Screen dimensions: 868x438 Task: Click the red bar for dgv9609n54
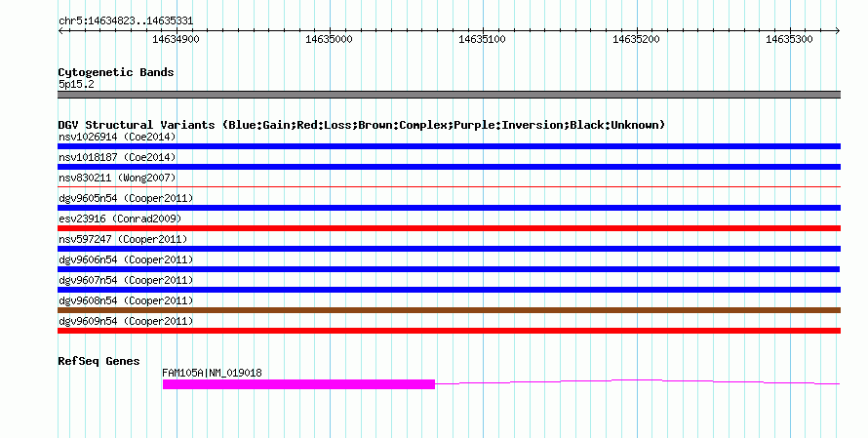(449, 331)
